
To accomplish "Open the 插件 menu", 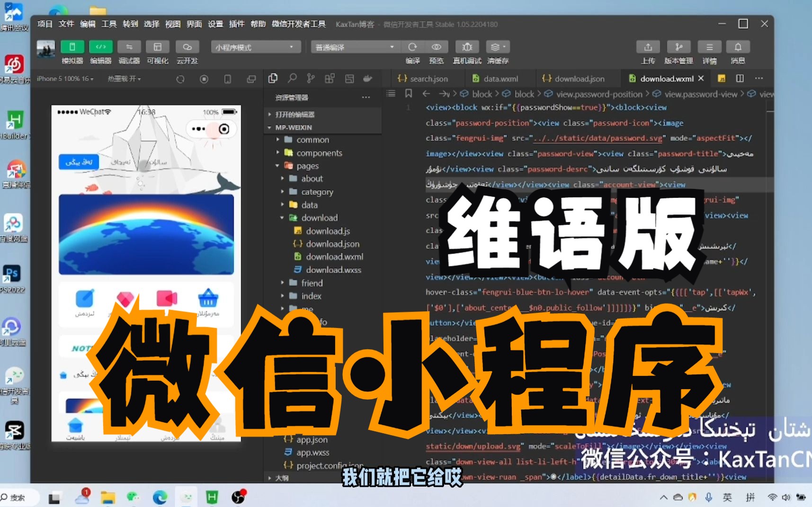I will [x=237, y=24].
